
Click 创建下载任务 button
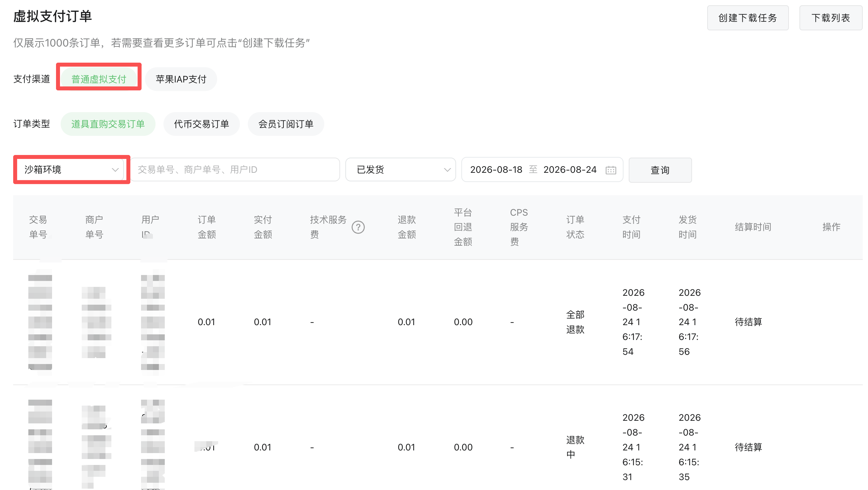(748, 18)
